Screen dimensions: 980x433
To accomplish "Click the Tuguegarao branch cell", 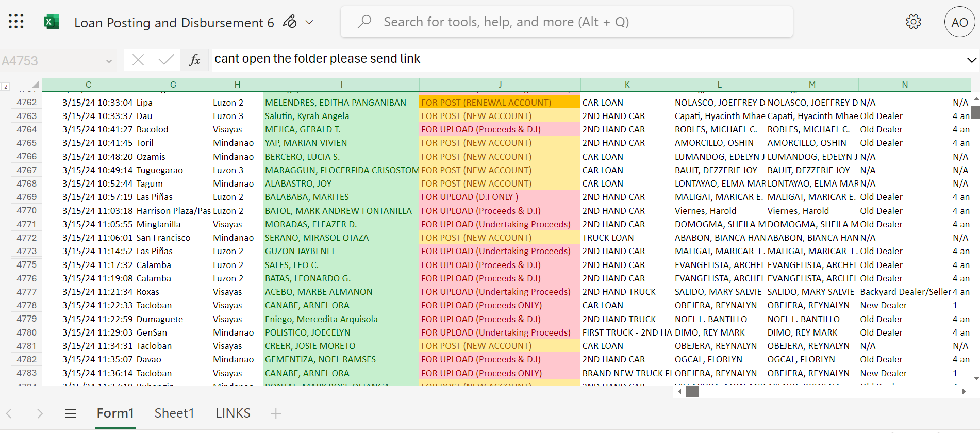I will click(x=173, y=170).
